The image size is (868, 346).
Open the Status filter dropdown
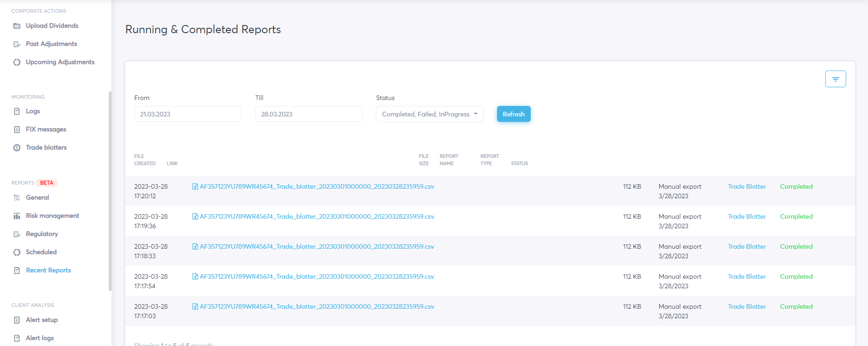click(x=426, y=114)
